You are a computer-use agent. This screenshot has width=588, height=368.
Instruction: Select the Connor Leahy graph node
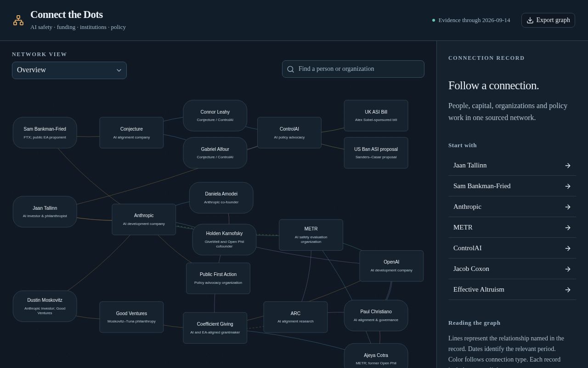(x=215, y=115)
